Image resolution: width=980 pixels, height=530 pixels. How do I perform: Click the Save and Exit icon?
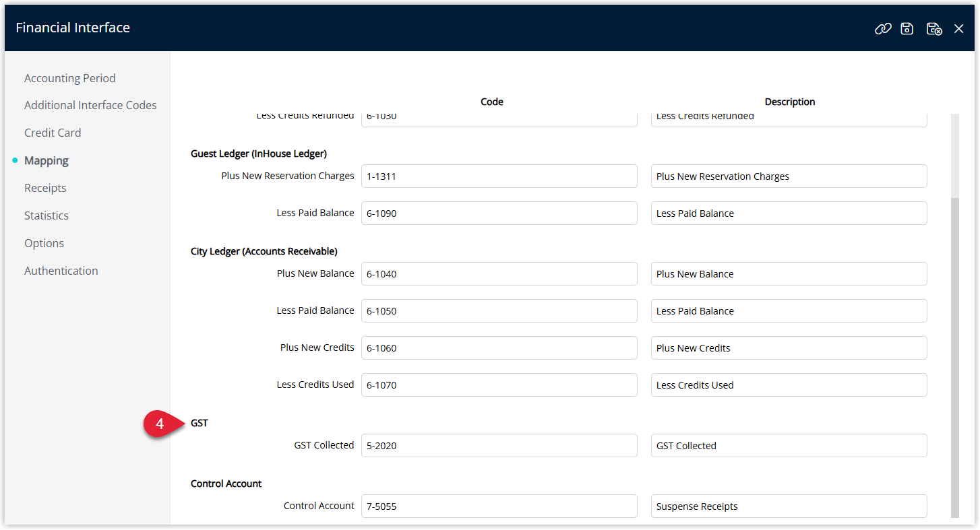point(933,28)
